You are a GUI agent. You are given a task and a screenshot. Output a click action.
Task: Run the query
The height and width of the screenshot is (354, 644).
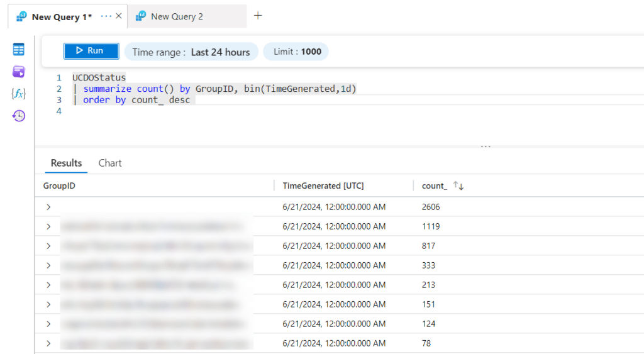pos(91,51)
